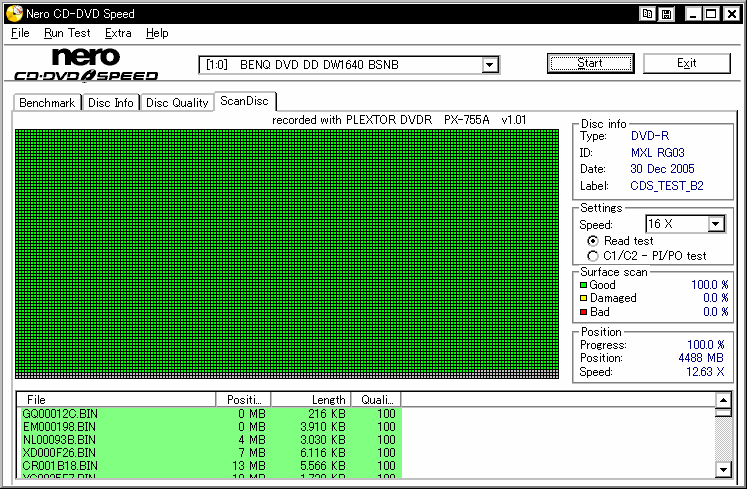This screenshot has width=747, height=489.
Task: Select the ScanDisc tab
Action: coord(244,101)
